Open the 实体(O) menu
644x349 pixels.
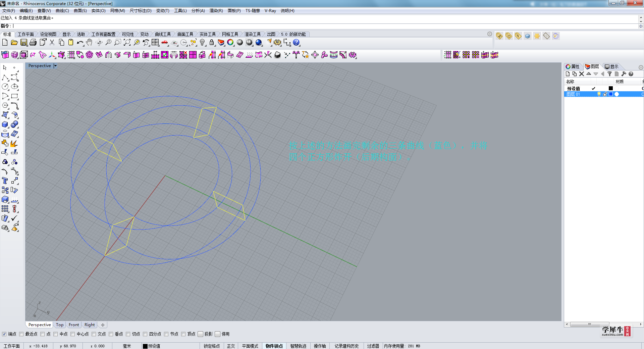pyautogui.click(x=98, y=11)
